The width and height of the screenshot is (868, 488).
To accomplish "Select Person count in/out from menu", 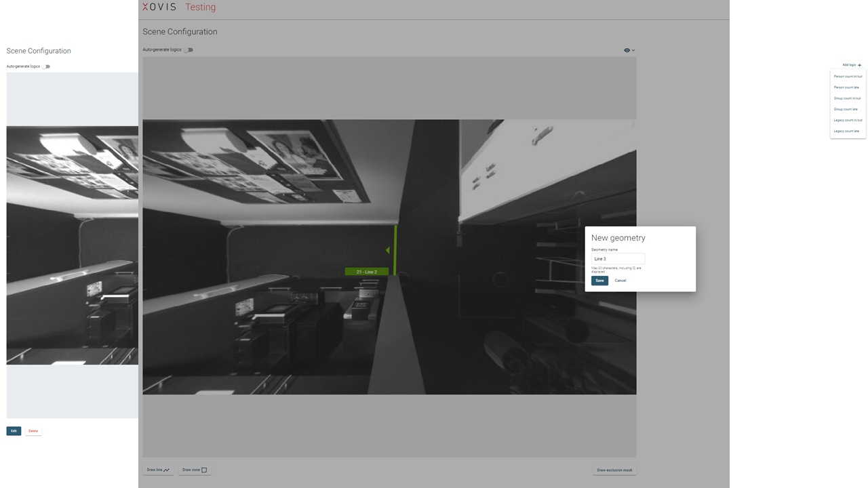I will 848,77.
